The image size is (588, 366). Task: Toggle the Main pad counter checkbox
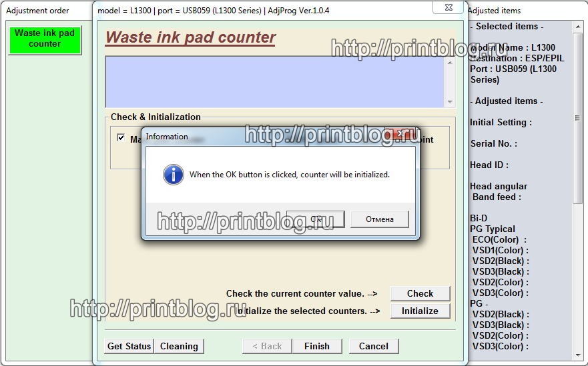[x=121, y=139]
